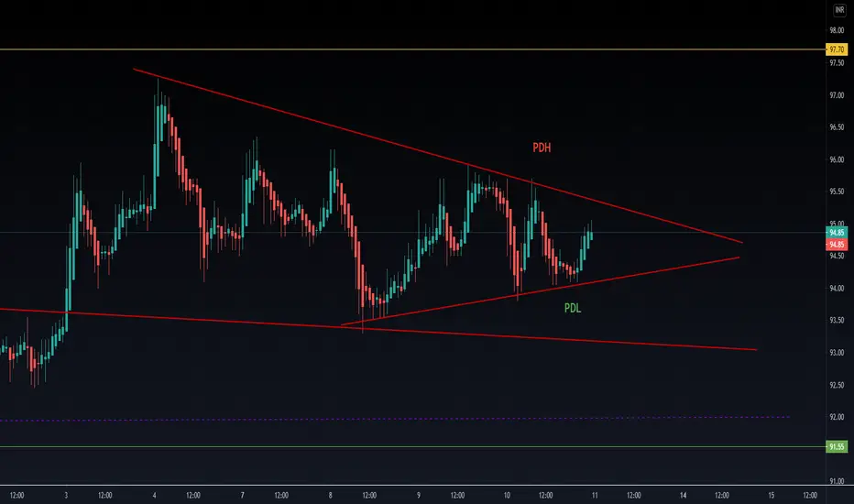Click the 94.00 price axis label
The height and width of the screenshot is (504, 854).
(837, 289)
